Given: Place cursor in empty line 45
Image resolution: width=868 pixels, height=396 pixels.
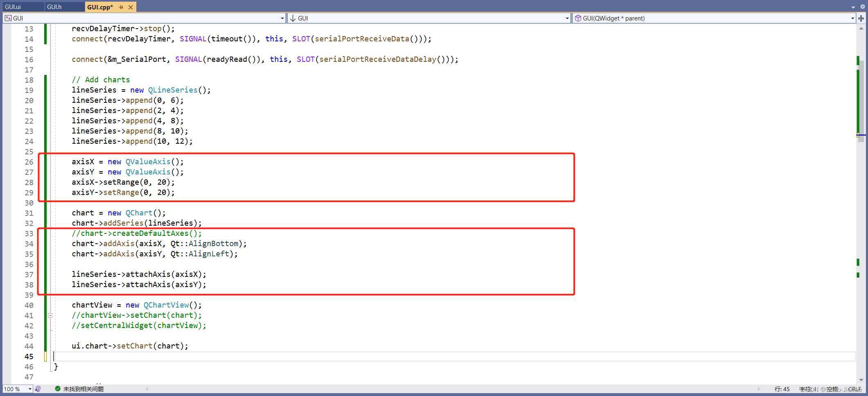Looking at the screenshot, I should pos(454,356).
